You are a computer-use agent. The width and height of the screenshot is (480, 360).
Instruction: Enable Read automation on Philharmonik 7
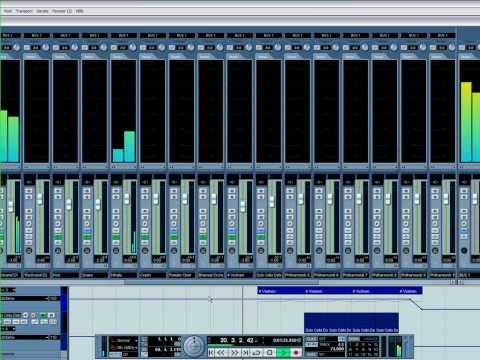(x=348, y=211)
